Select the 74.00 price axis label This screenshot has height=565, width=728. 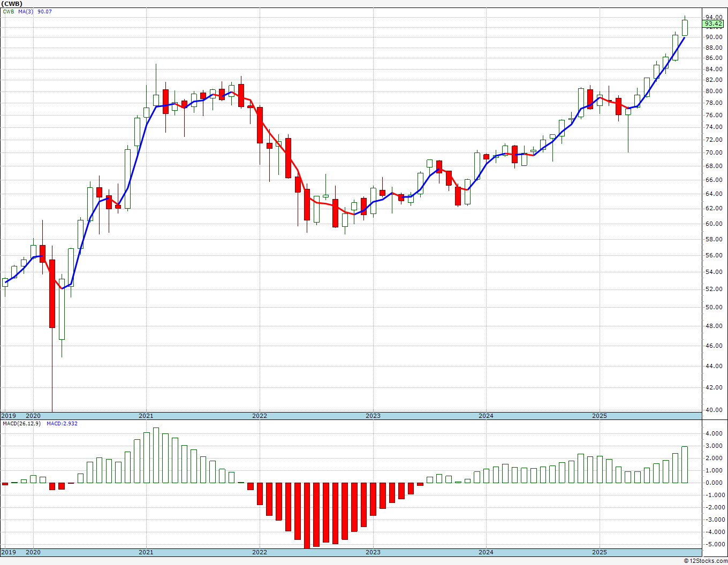[714, 127]
